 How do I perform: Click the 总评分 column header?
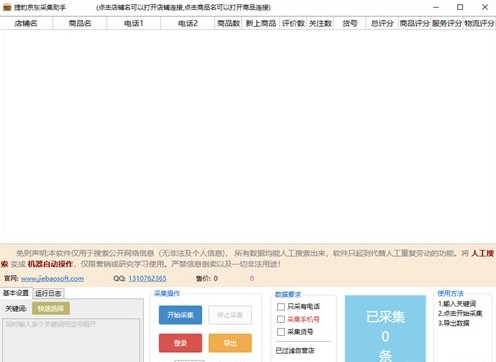382,23
